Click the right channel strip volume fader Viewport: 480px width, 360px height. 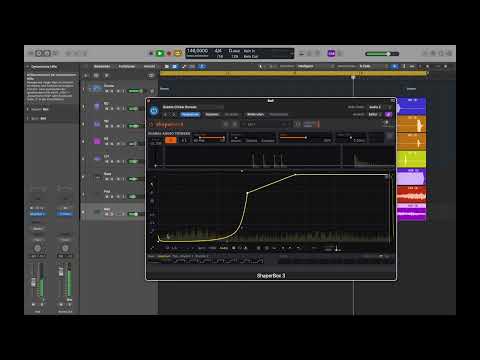[x=61, y=272]
